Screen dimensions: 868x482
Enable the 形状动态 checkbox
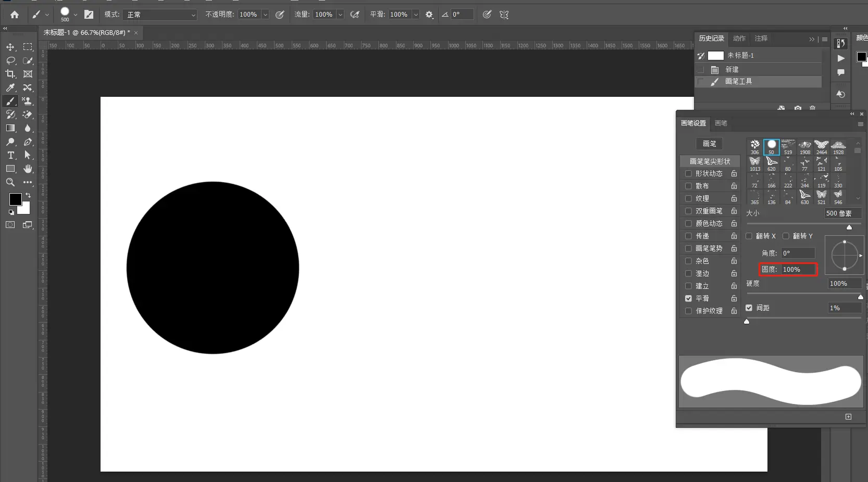tap(688, 173)
